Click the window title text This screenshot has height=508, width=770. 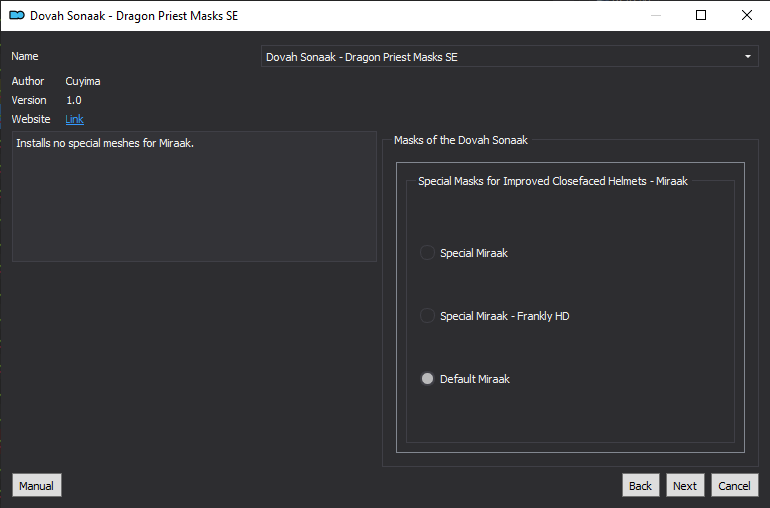coord(134,16)
